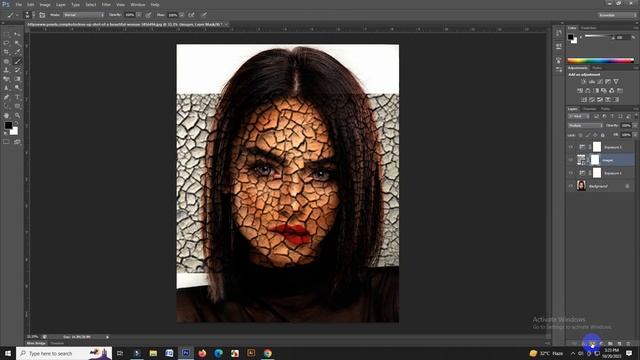The height and width of the screenshot is (360, 640).
Task: Open the Window menu
Action: tap(138, 5)
